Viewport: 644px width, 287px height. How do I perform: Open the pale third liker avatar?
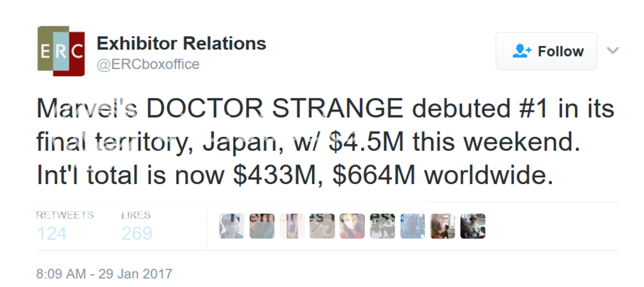pos(292,226)
